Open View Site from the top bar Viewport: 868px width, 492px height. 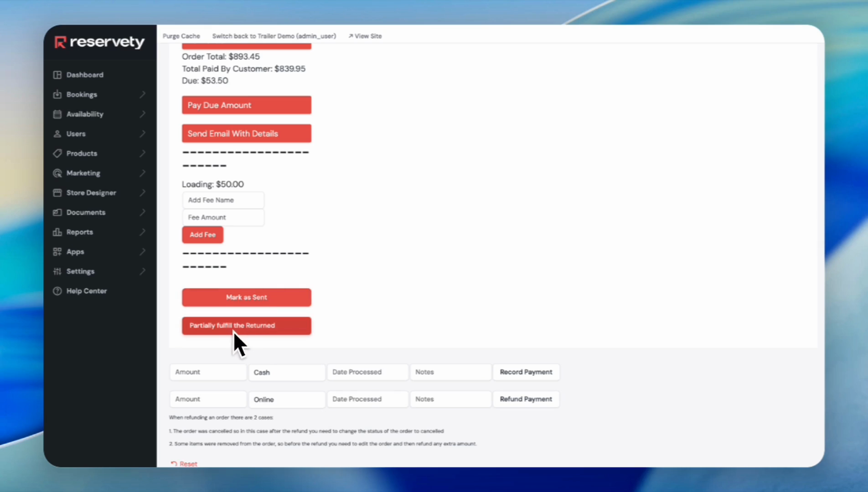coord(365,36)
